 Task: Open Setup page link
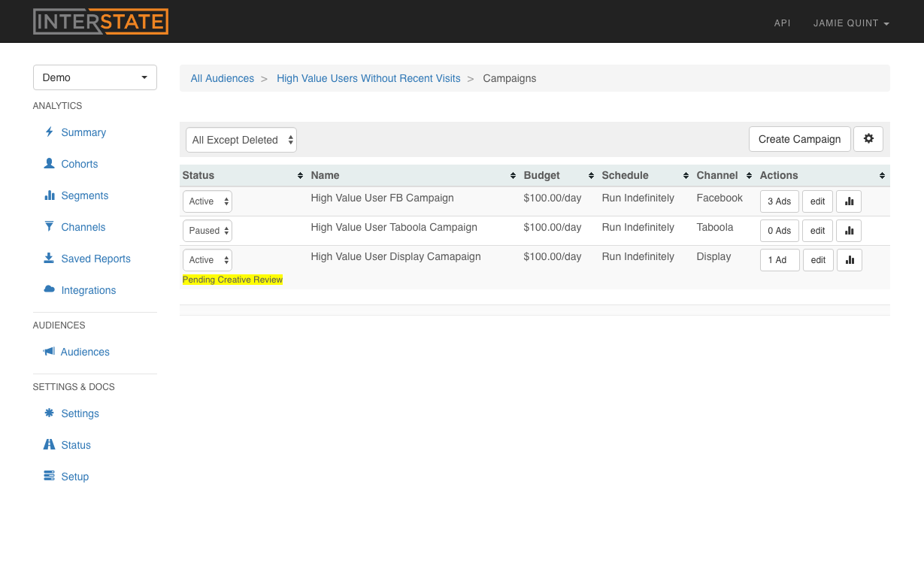(x=75, y=477)
